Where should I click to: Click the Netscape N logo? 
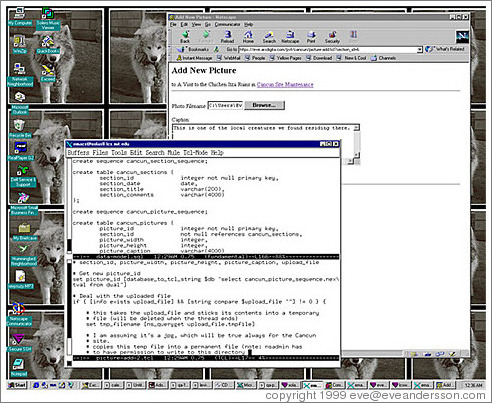click(x=462, y=36)
